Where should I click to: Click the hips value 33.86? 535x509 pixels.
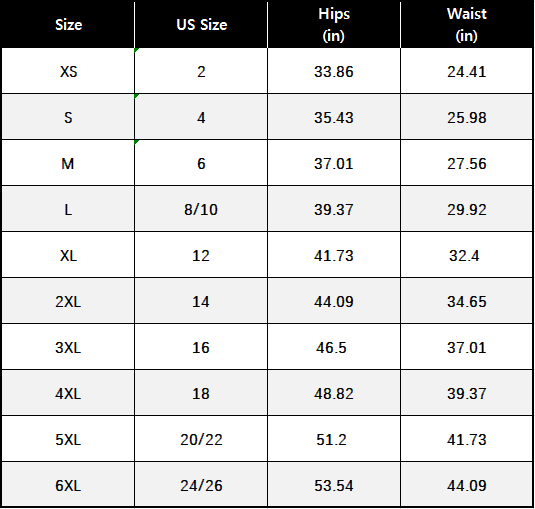[334, 71]
